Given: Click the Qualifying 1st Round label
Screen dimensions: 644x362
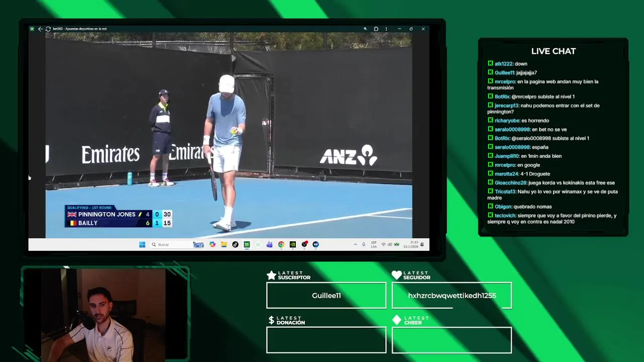Looking at the screenshot, I should [x=90, y=208].
